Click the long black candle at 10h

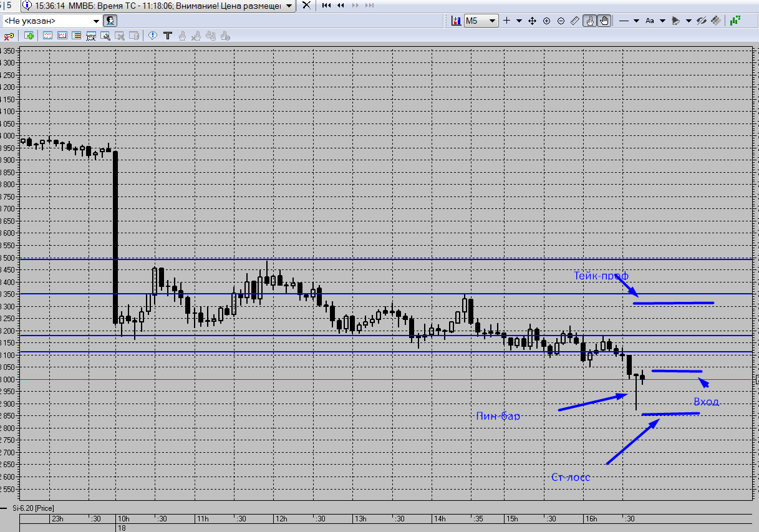(115, 237)
